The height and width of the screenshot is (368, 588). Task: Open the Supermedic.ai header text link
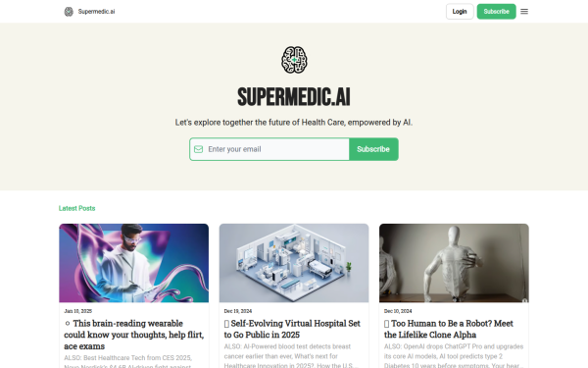click(96, 12)
